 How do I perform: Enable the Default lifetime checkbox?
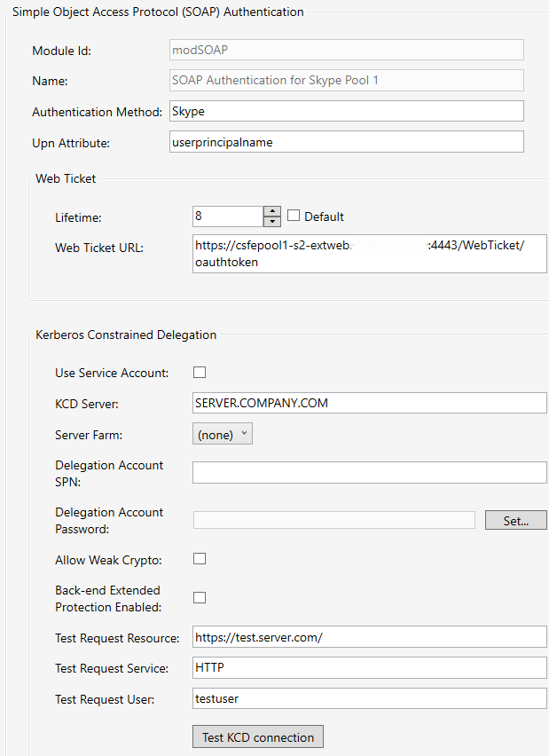[294, 216]
